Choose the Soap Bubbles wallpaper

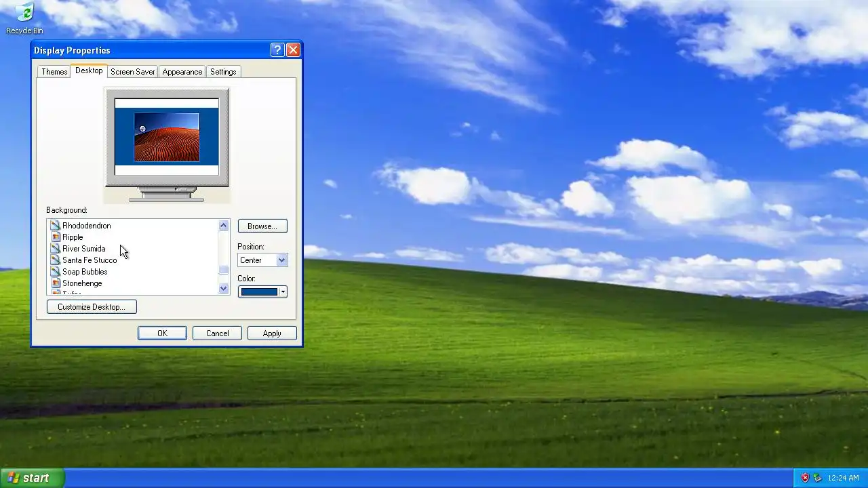click(x=85, y=272)
